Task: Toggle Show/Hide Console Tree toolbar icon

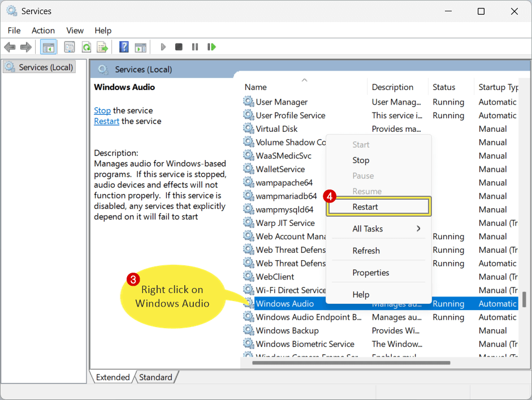Action: 48,47
